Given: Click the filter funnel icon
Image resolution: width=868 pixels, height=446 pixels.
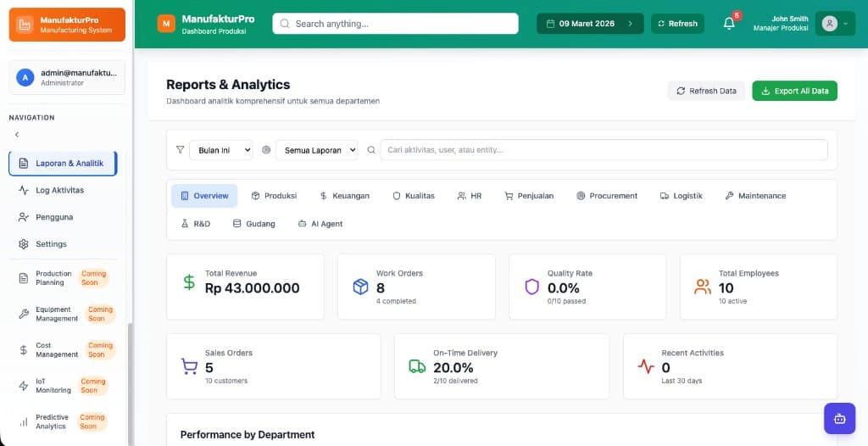Looking at the screenshot, I should coord(180,150).
